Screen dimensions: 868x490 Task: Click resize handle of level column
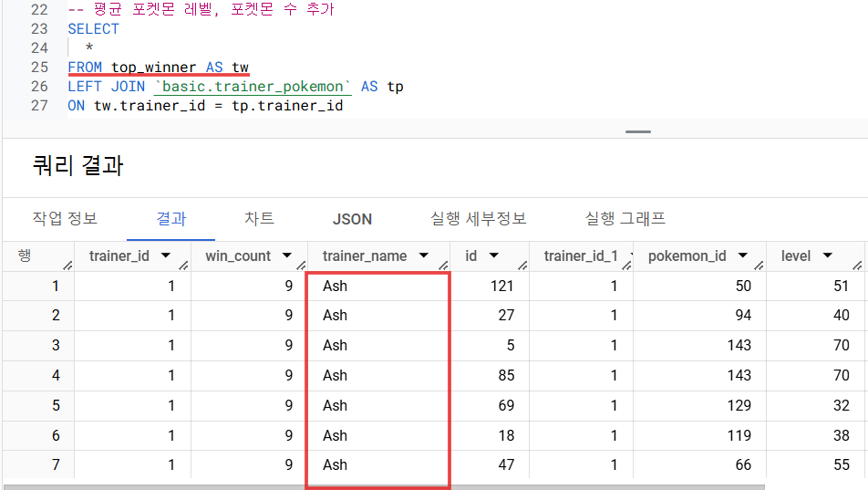tap(857, 266)
